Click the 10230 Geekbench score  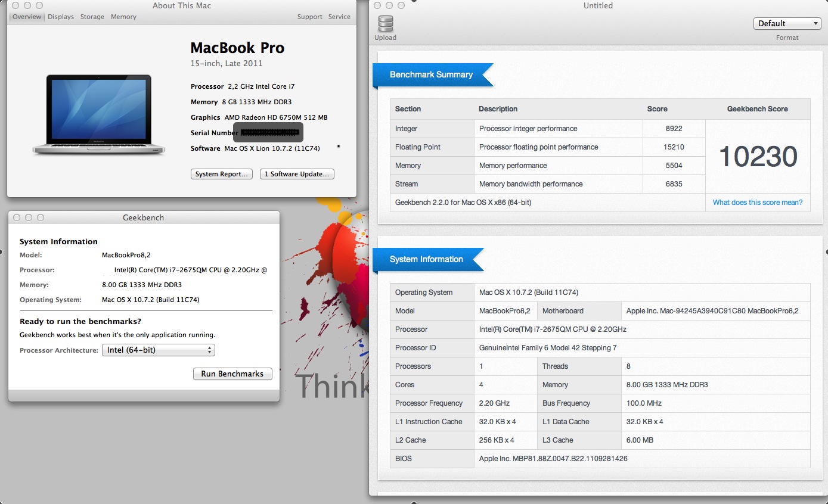click(758, 157)
